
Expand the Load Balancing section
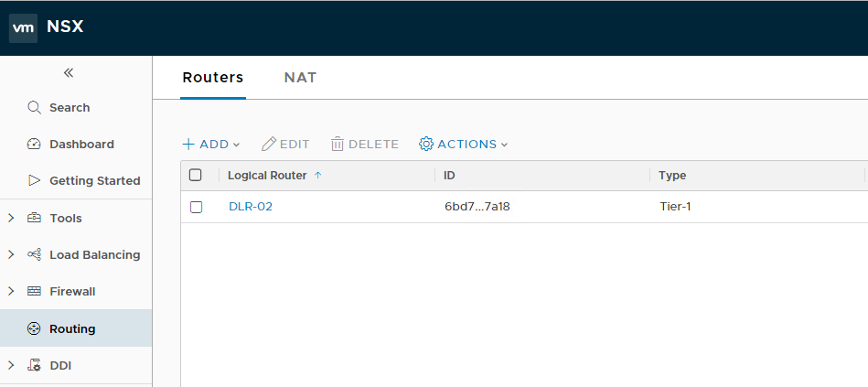point(11,254)
